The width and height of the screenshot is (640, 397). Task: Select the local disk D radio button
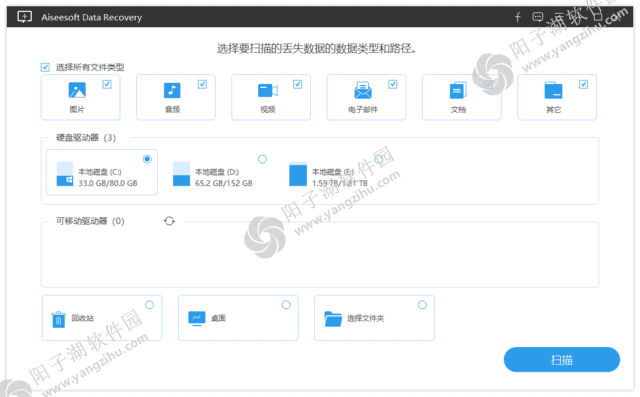(x=262, y=159)
